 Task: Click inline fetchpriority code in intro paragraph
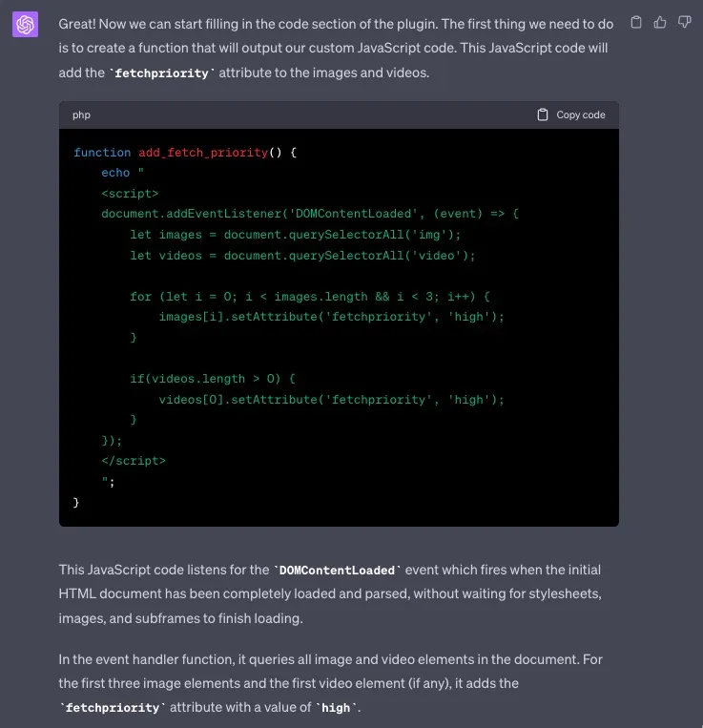click(x=160, y=73)
